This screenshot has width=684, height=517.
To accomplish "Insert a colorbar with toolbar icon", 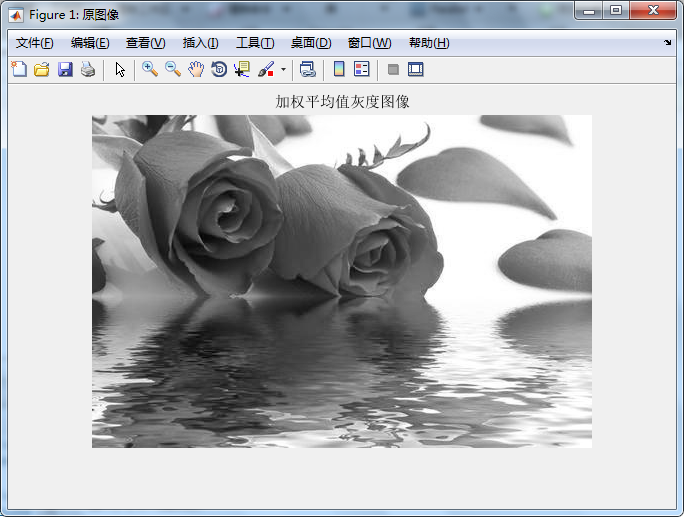I will tap(339, 69).
